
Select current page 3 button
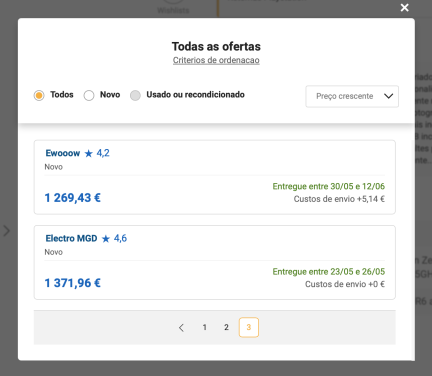pyautogui.click(x=249, y=327)
